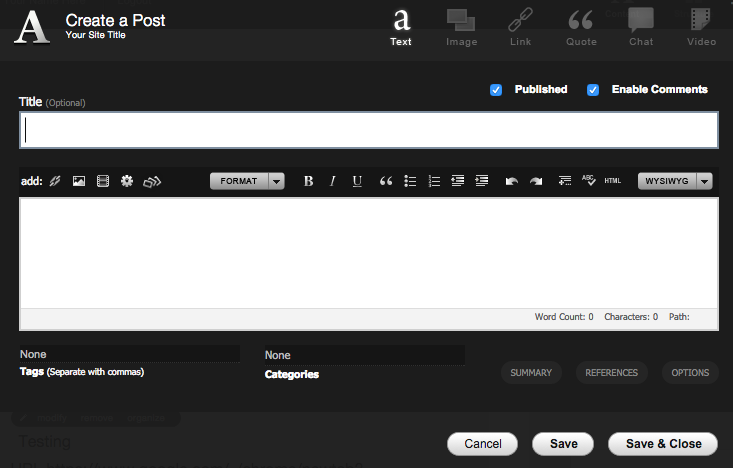733x468 pixels.
Task: Undo the last edit
Action: click(x=511, y=181)
